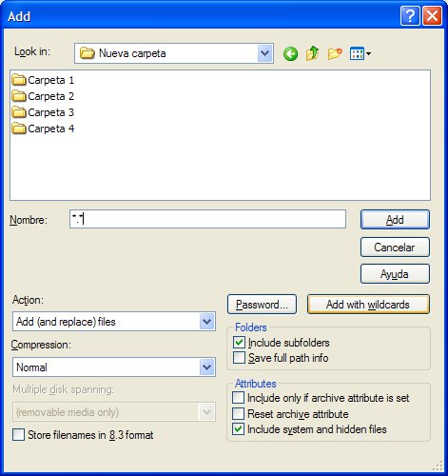
Task: Expand the Look in folder dropdown
Action: (x=265, y=53)
